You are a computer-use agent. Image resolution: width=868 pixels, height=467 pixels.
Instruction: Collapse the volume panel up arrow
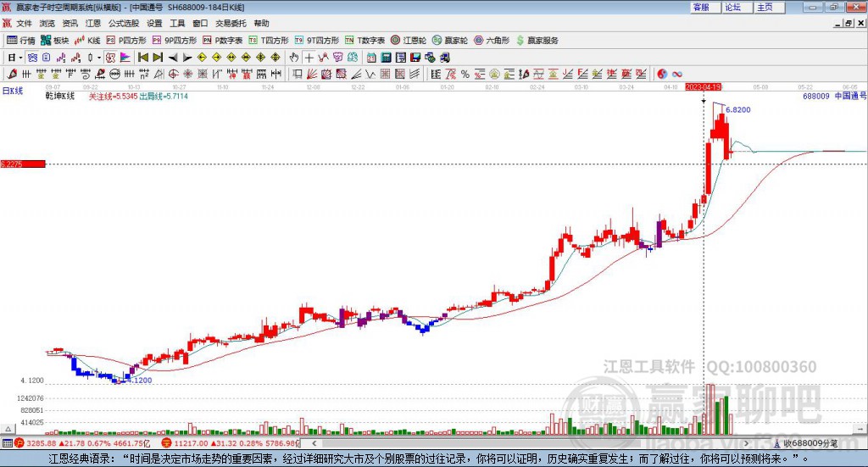(8, 429)
